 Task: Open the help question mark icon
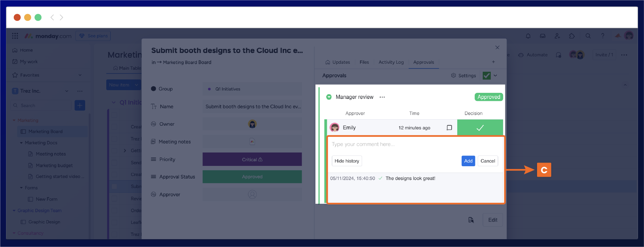pyautogui.click(x=602, y=36)
